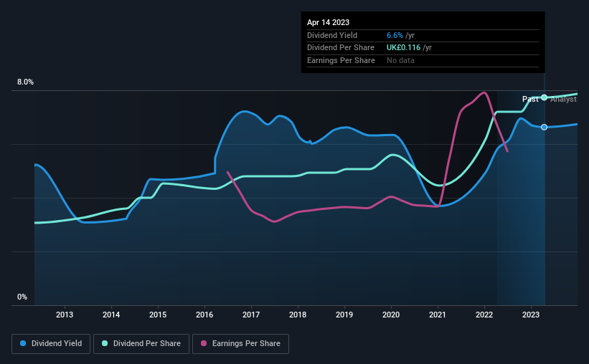Image resolution: width=589 pixels, height=364 pixels.
Task: Toggle the Dividend Yield legend button
Action: 51,344
